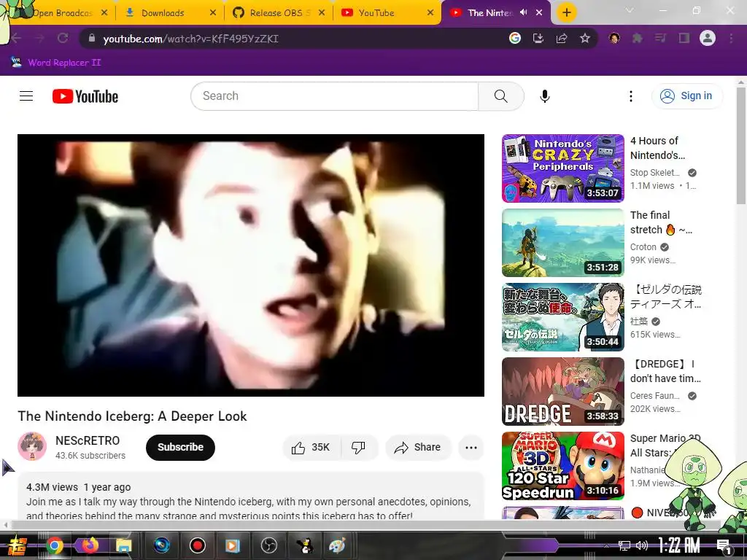The width and height of the screenshot is (747, 560).
Task: Click the video player to pause
Action: (251, 265)
